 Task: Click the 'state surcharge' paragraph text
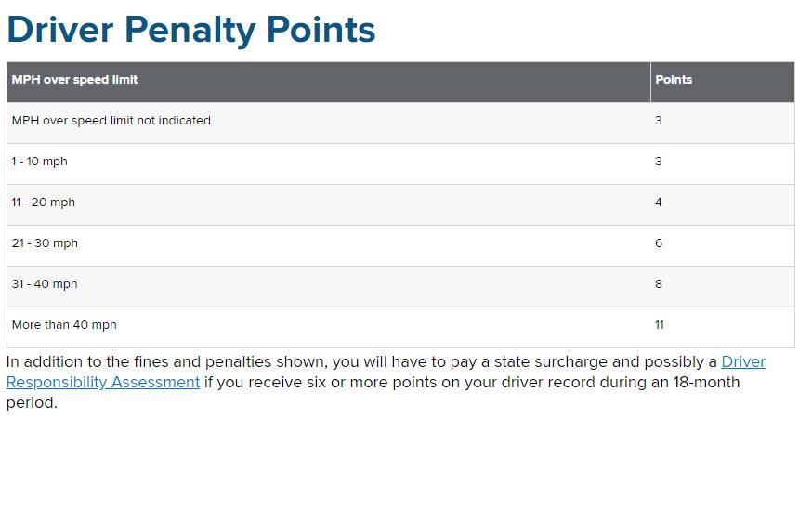550,361
